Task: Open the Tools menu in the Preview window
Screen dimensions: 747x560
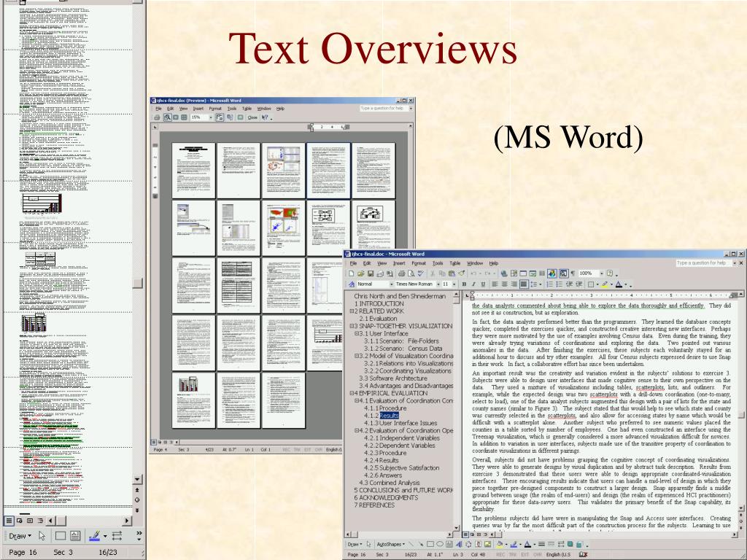Action: click(x=231, y=109)
